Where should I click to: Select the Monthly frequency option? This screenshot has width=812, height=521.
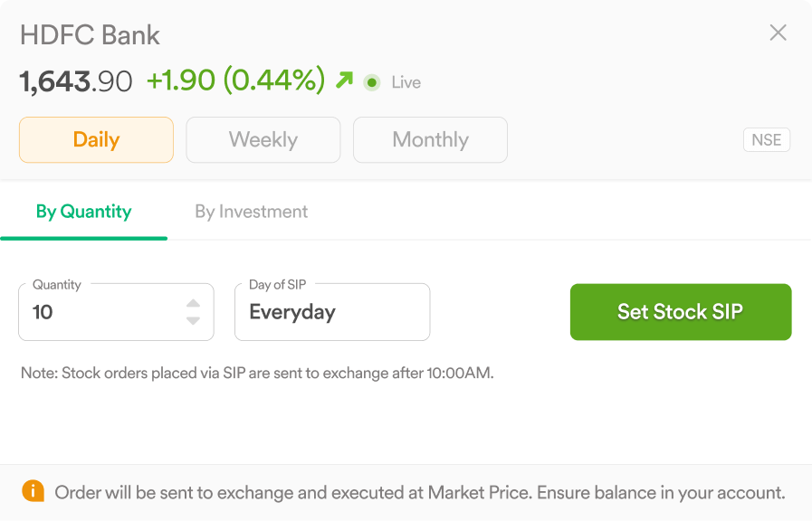(430, 139)
